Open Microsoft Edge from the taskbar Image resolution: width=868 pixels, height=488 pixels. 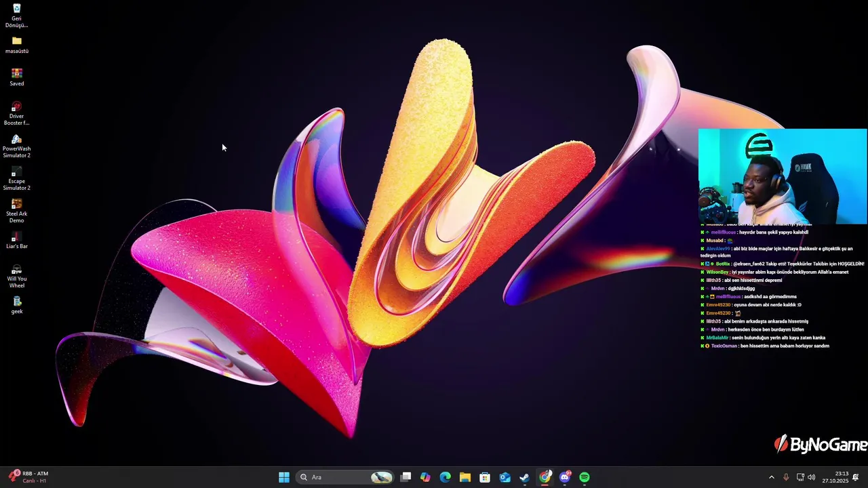click(445, 477)
